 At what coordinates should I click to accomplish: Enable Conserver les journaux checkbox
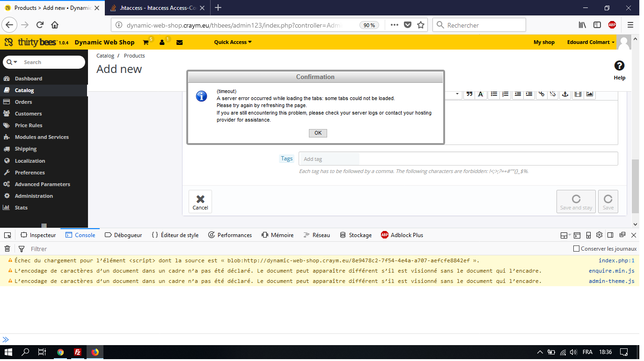pos(577,249)
